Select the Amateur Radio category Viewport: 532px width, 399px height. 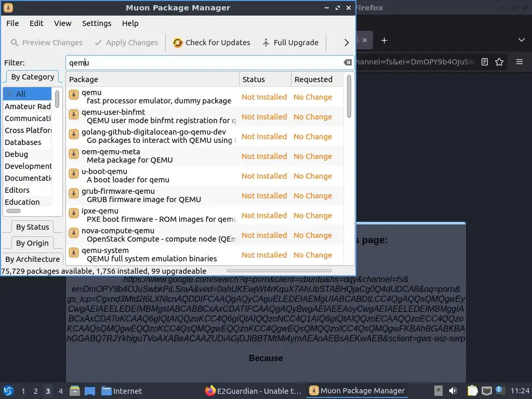(28, 107)
